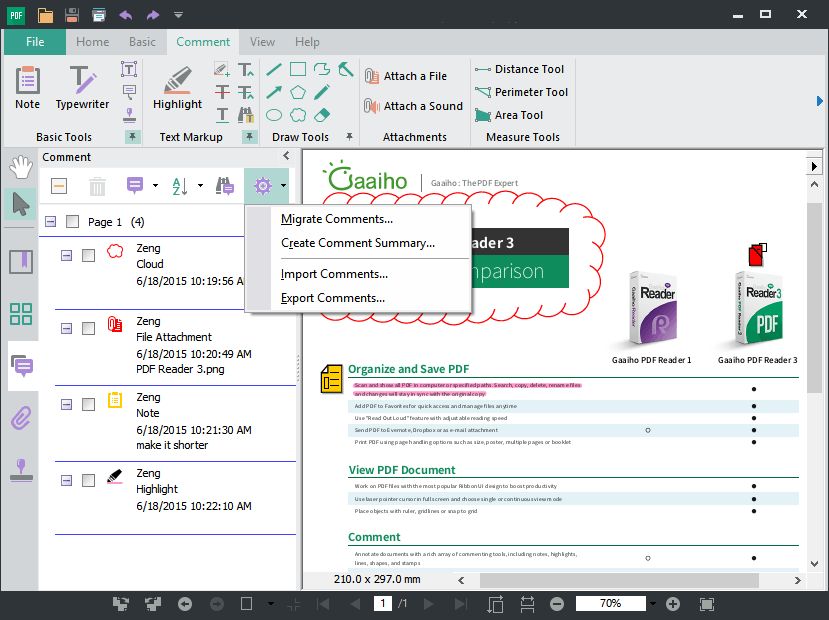
Task: Click Attach a Sound button
Action: point(413,106)
